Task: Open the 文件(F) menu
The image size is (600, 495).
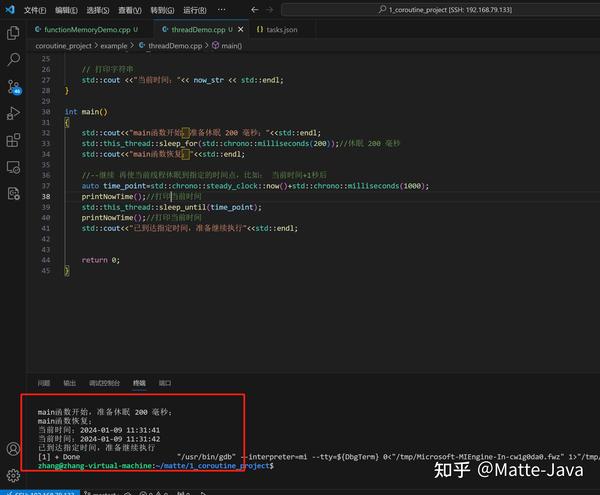Action: coord(35,10)
